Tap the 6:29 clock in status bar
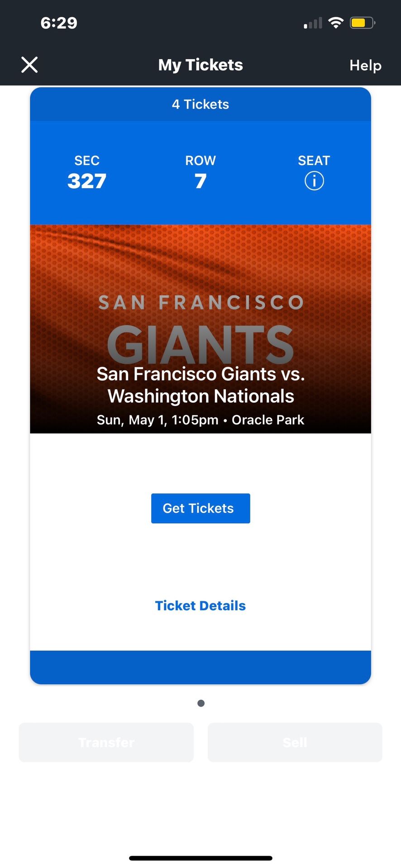401x868 pixels. click(x=59, y=23)
